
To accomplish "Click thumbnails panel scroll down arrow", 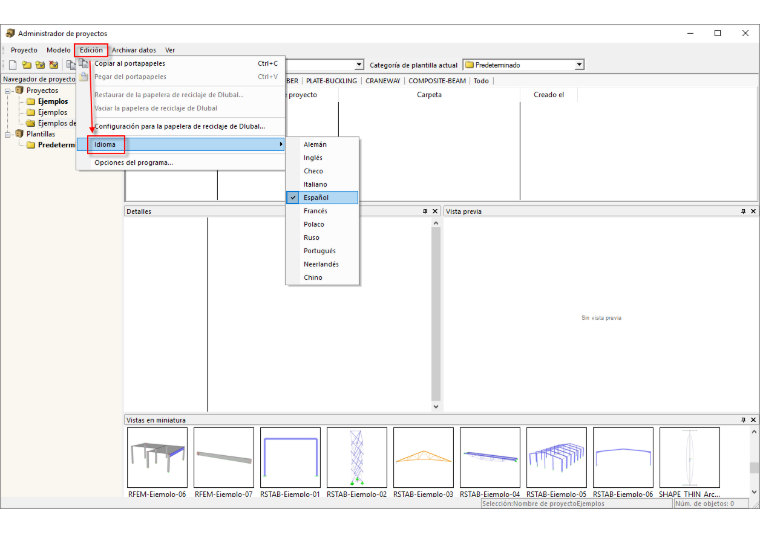I will pos(754,492).
